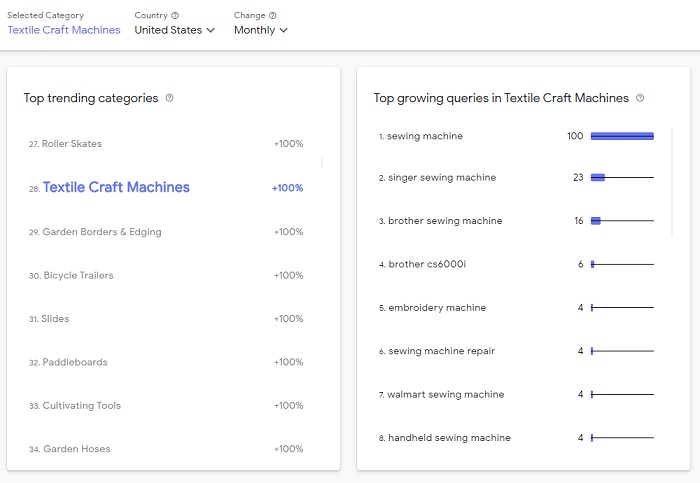Open the help icon next to Country

coord(175,15)
